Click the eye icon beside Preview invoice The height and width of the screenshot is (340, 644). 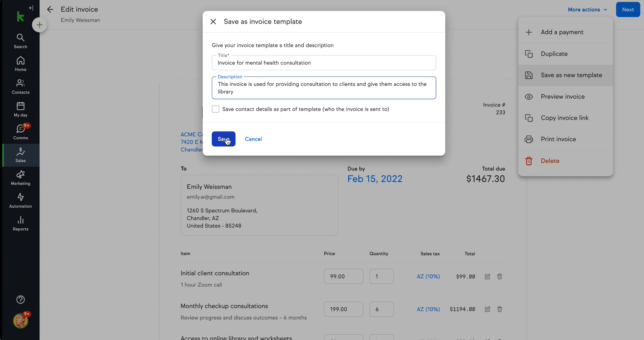528,97
